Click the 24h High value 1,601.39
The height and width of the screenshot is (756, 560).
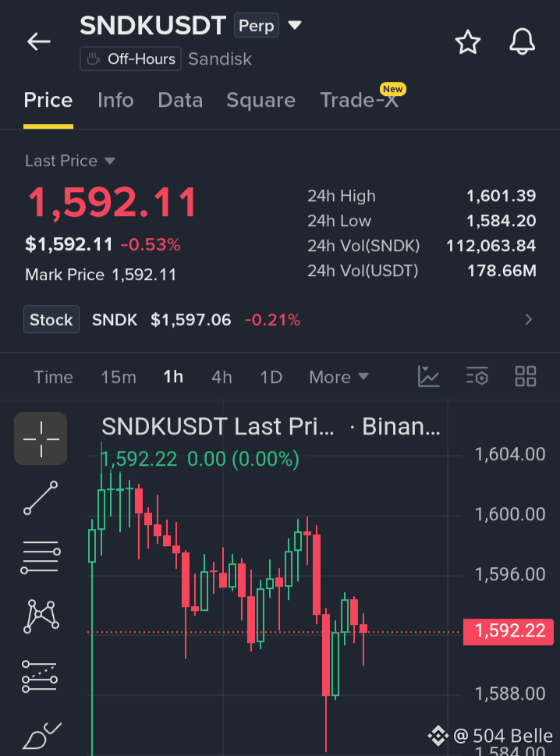[x=502, y=196]
